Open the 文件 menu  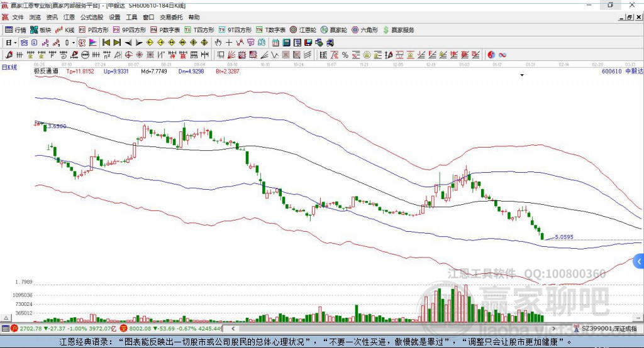18,17
